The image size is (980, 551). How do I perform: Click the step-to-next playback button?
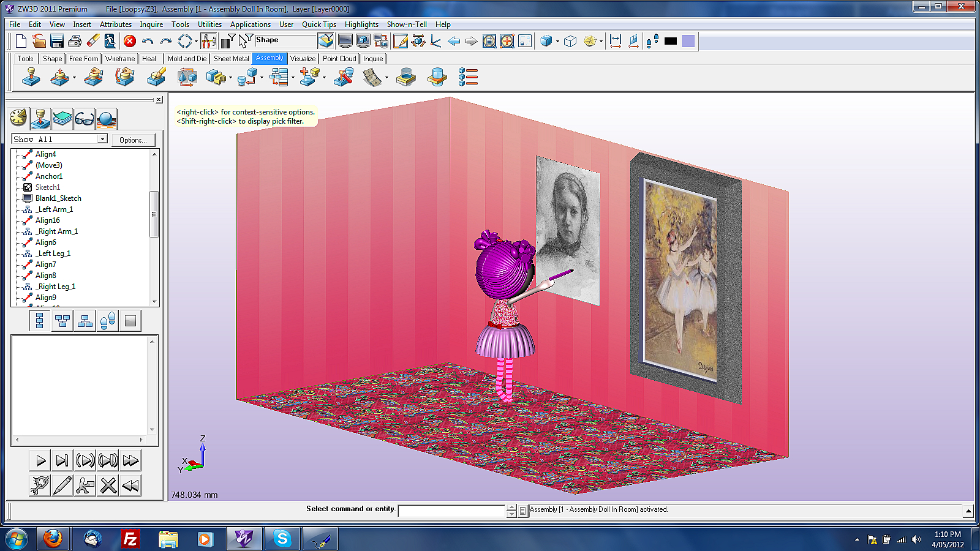coord(62,460)
